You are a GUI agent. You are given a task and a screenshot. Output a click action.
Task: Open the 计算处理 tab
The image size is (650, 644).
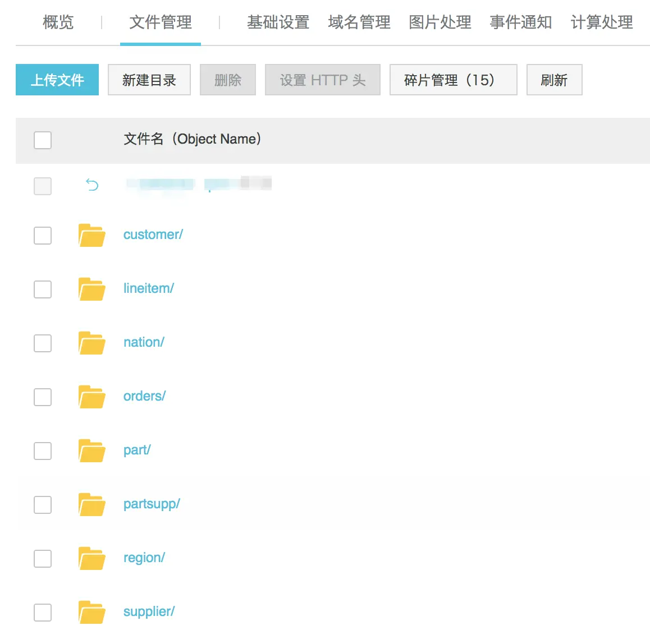click(x=602, y=22)
